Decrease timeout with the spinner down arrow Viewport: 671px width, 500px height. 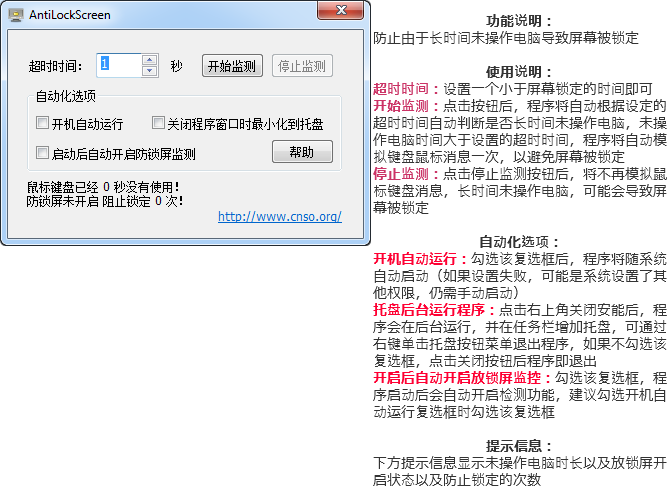pos(150,71)
